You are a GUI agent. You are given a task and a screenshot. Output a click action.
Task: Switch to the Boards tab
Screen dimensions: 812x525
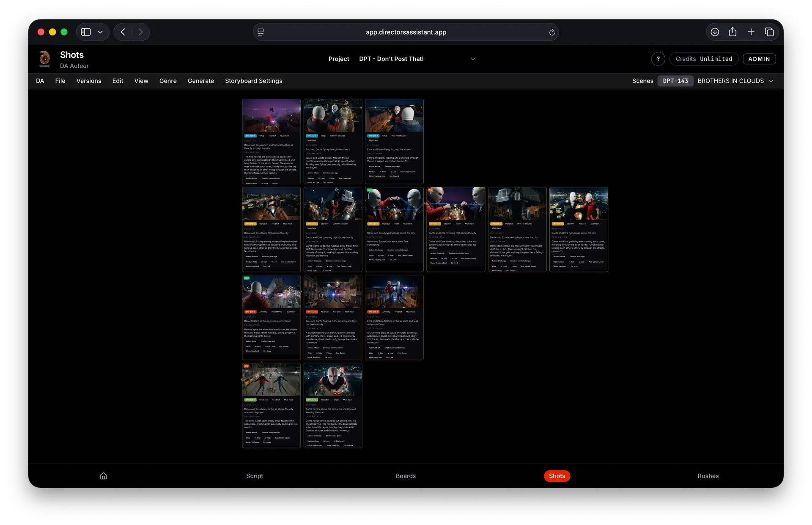click(x=406, y=476)
